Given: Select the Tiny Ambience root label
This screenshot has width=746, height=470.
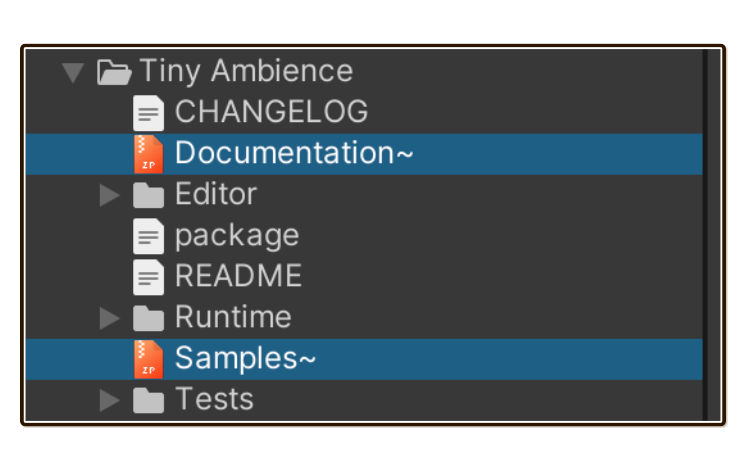Looking at the screenshot, I should click(246, 71).
